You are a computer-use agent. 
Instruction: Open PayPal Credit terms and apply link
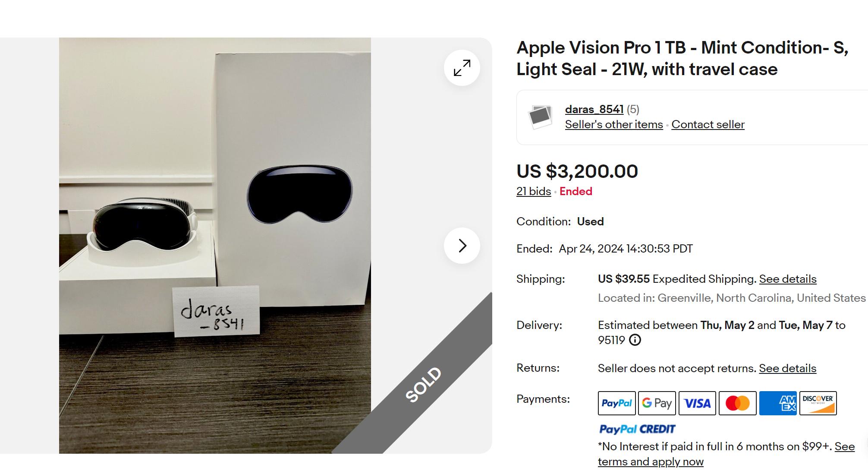point(651,462)
